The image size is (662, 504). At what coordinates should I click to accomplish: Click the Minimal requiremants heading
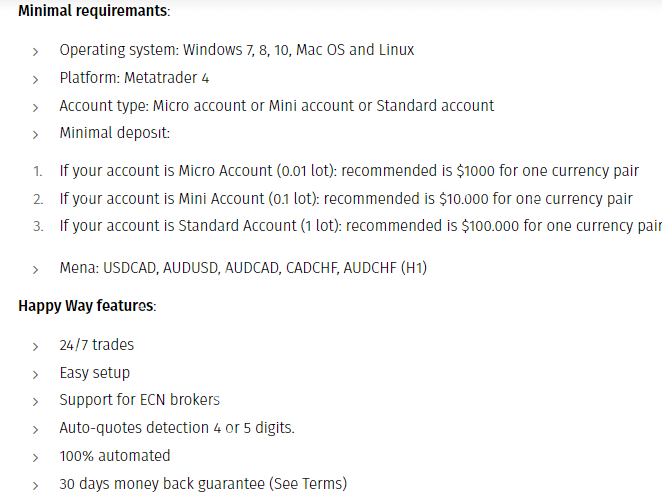pyautogui.click(x=93, y=12)
